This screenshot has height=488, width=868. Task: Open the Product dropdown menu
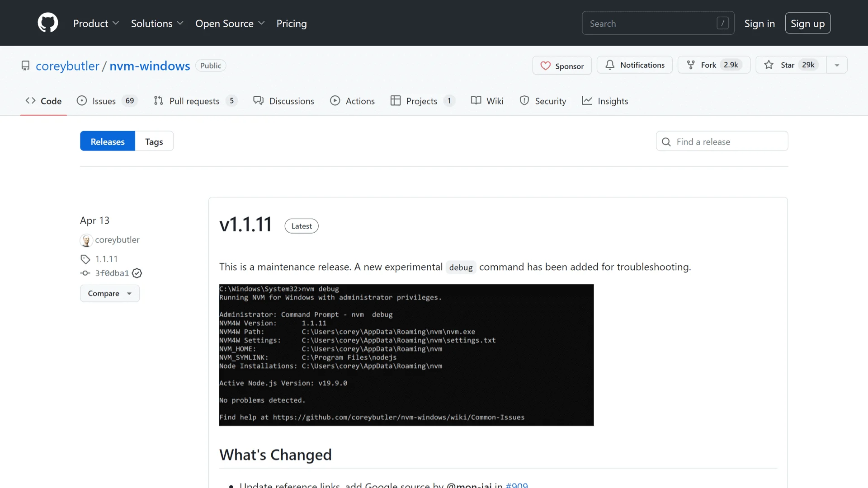point(96,23)
